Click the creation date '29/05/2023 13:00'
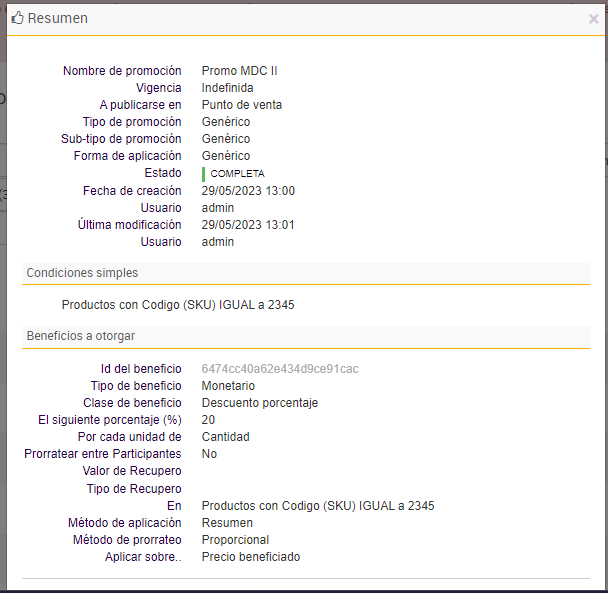The height and width of the screenshot is (593, 608). point(248,191)
